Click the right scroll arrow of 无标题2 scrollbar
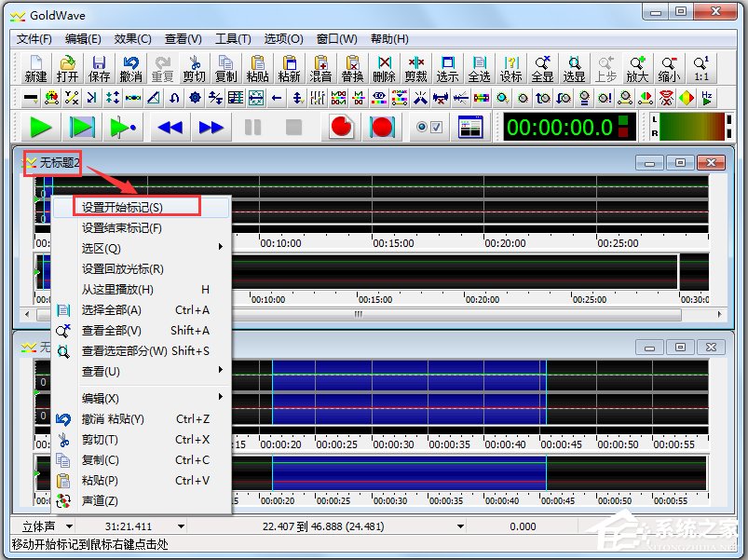This screenshot has height=560, width=748. (x=719, y=314)
